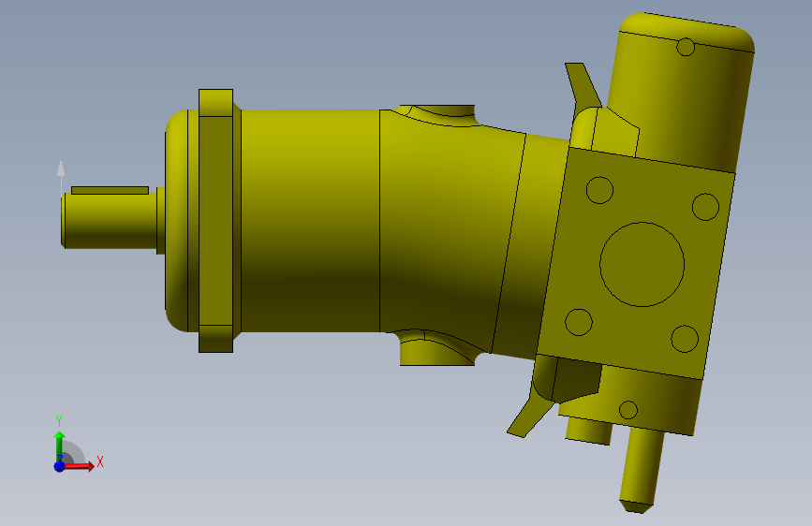Select the mounting flange plate behind the shaft
Screen dimensions: 812x526
coord(216,221)
